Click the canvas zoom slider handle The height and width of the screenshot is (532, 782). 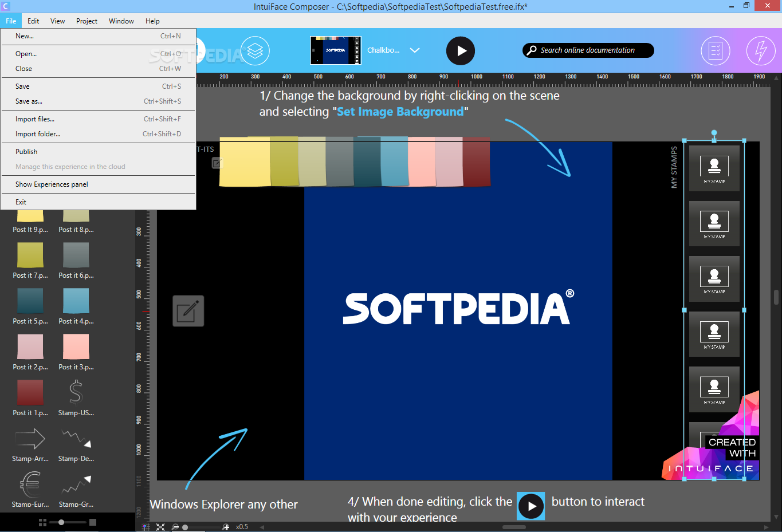pyautogui.click(x=185, y=527)
